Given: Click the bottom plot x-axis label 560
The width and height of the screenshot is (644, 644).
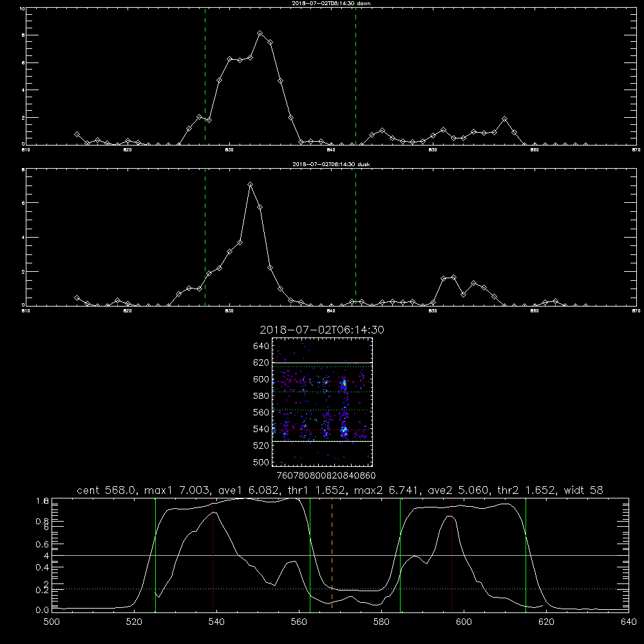Looking at the screenshot, I should click(x=299, y=622).
